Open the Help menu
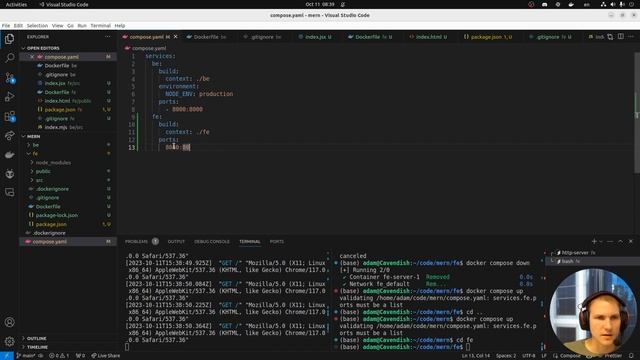This screenshot has height=360, width=640. click(120, 25)
